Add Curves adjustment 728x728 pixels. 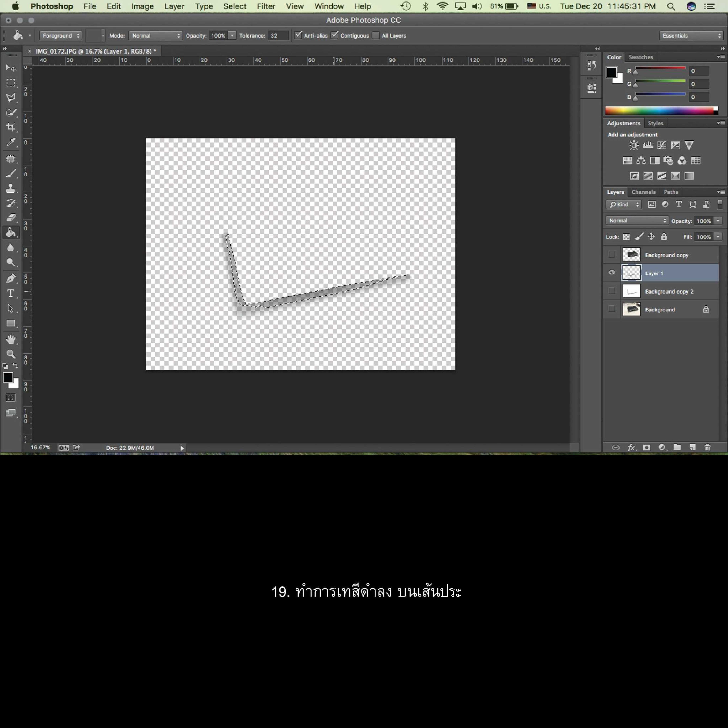662,146
